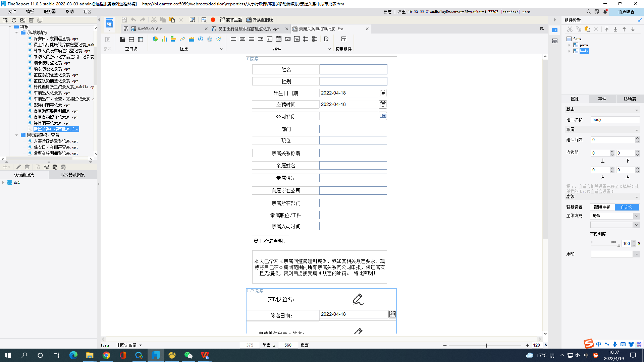Insert a bar chart component
Viewport: 644px width, 362px height.
pos(164,39)
